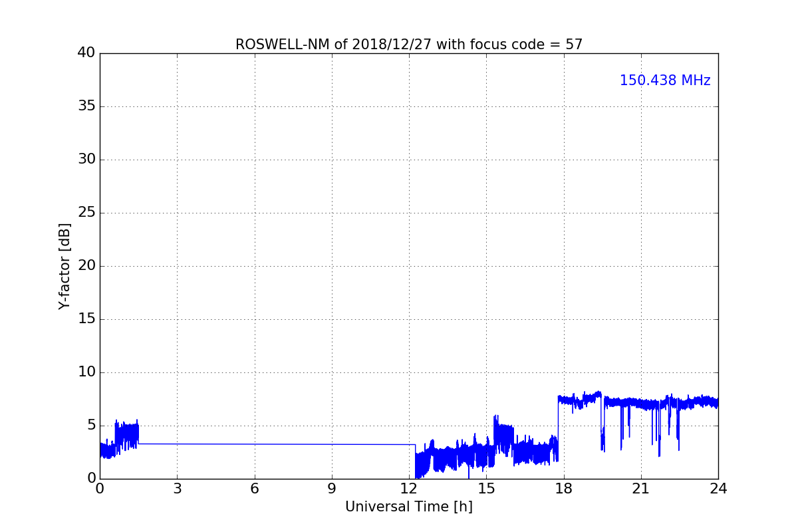Click x-axis tick label 3
798x532 pixels.
(177, 489)
